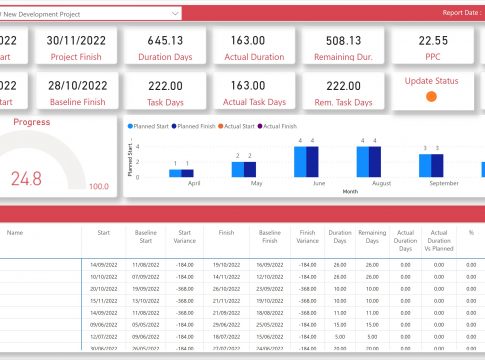
Task: Click the Report Date label
Action: point(462,13)
